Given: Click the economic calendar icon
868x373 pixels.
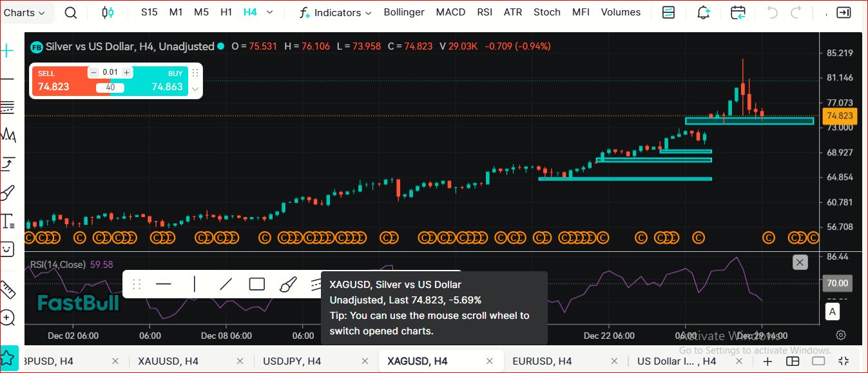Looking at the screenshot, I should 738,13.
